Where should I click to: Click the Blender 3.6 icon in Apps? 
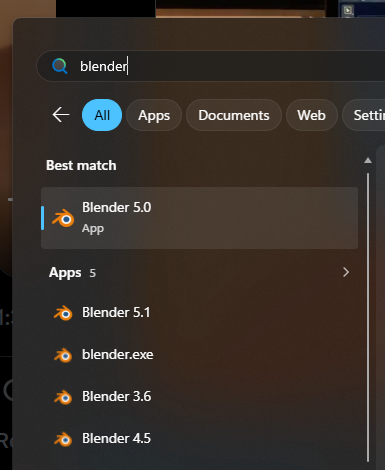(63, 397)
